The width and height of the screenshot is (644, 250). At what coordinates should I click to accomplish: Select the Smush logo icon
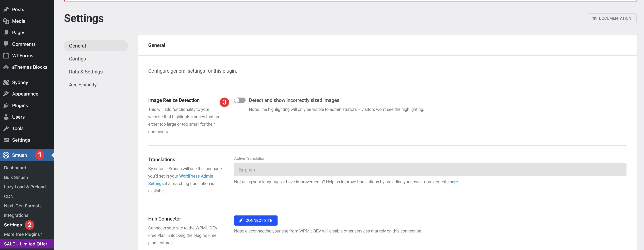[6, 155]
